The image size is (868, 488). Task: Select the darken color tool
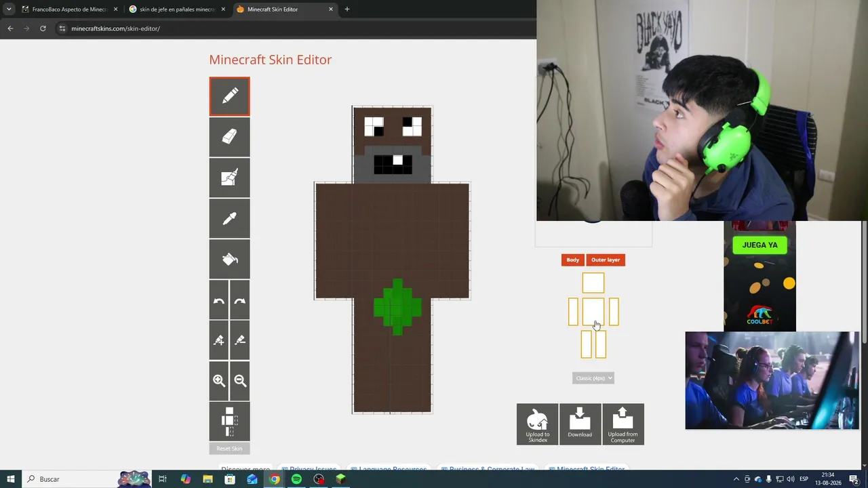pyautogui.click(x=240, y=340)
